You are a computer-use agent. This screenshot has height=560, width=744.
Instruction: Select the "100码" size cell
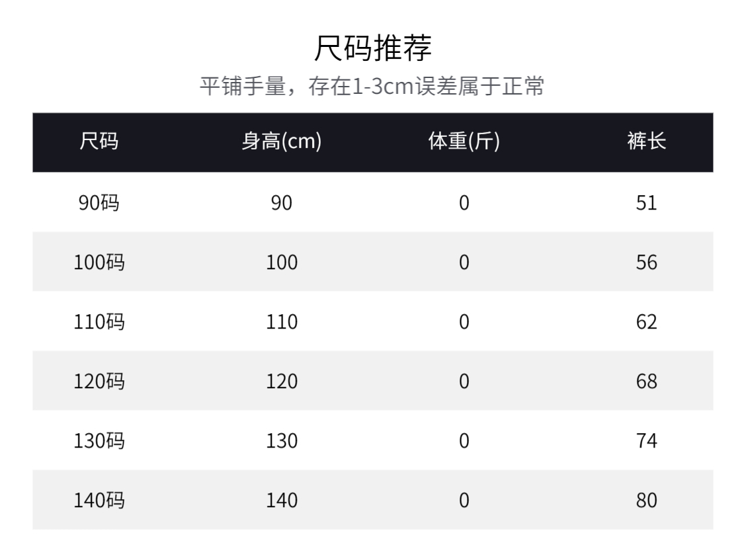99,262
